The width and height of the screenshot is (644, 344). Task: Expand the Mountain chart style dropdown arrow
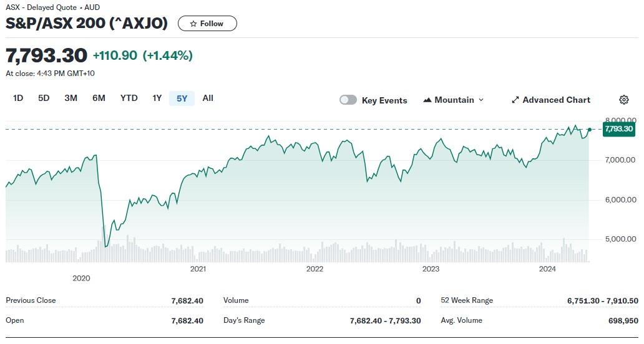pyautogui.click(x=481, y=100)
